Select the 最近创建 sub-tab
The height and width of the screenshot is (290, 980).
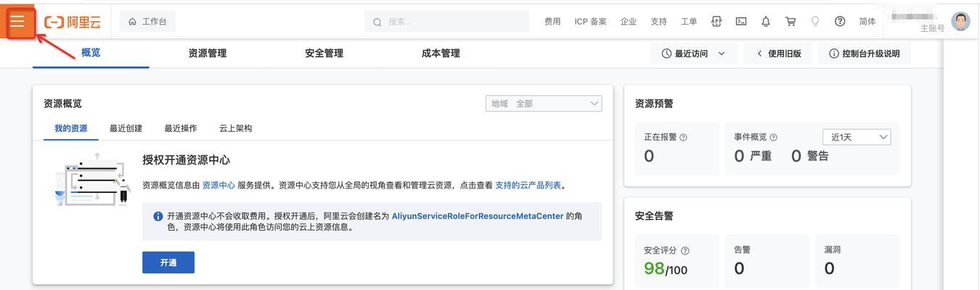point(126,128)
